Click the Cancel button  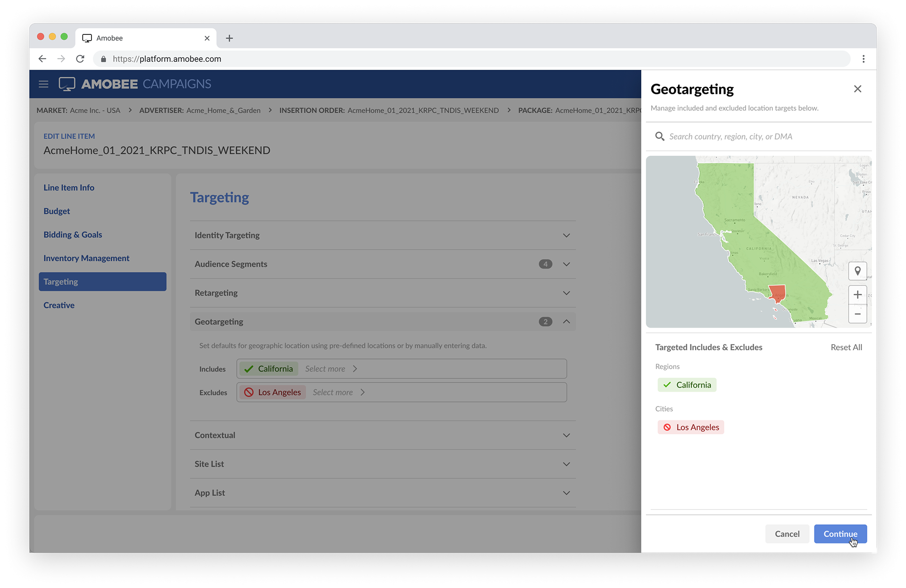pos(787,534)
